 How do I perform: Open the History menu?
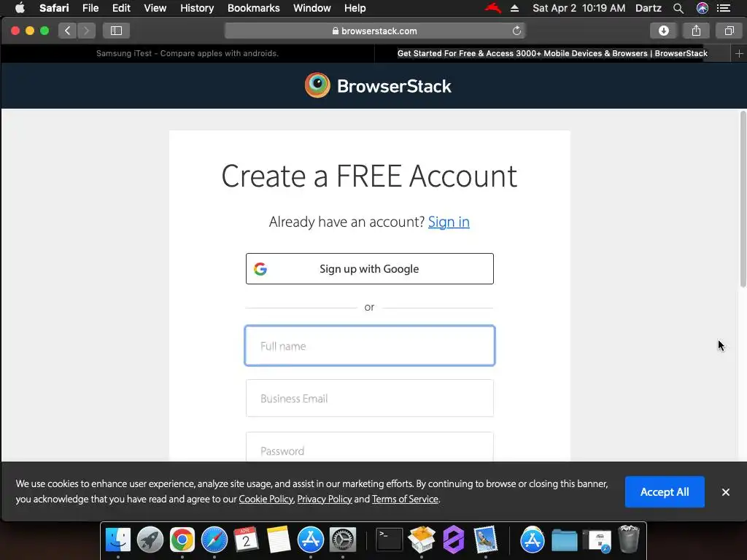click(x=197, y=8)
